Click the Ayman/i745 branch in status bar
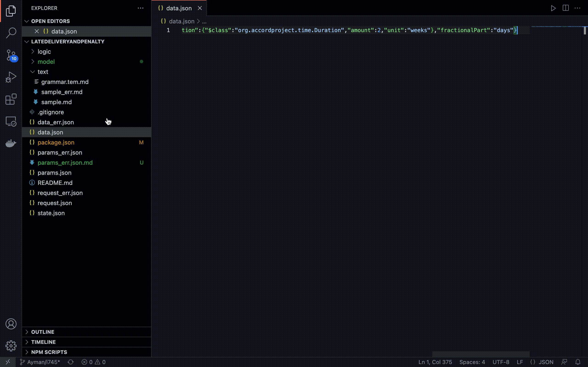The height and width of the screenshot is (367, 588). coord(40,362)
